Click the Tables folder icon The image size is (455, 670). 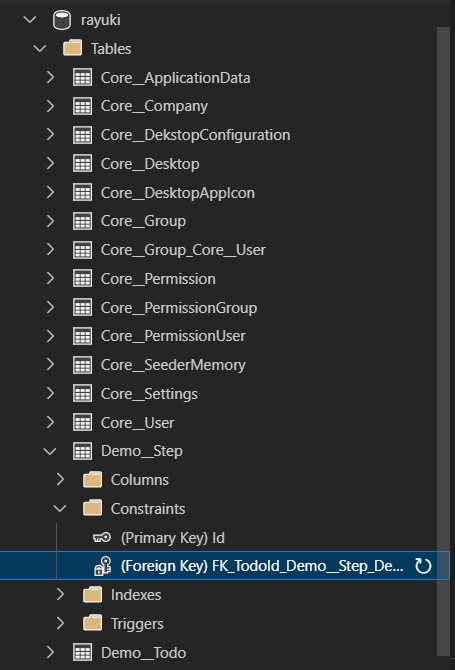click(72, 48)
